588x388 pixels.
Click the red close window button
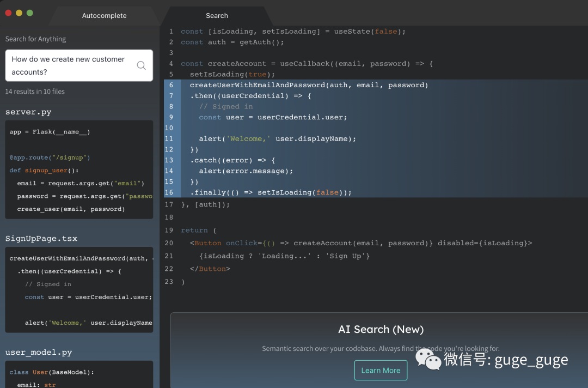8,13
